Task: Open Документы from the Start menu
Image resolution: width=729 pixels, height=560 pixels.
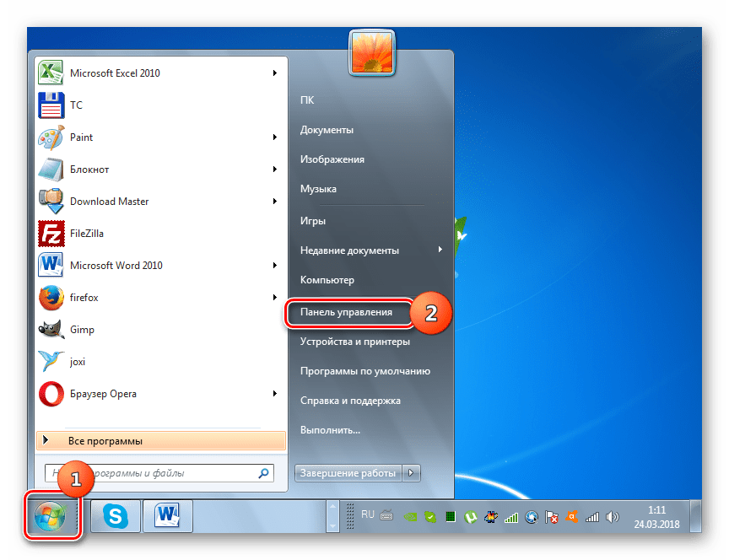Action: (327, 130)
